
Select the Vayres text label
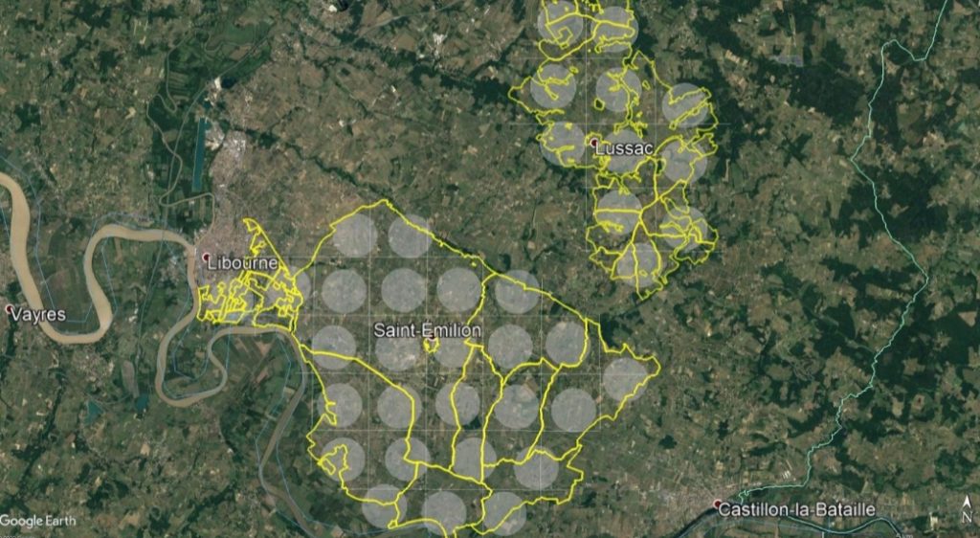tap(38, 314)
